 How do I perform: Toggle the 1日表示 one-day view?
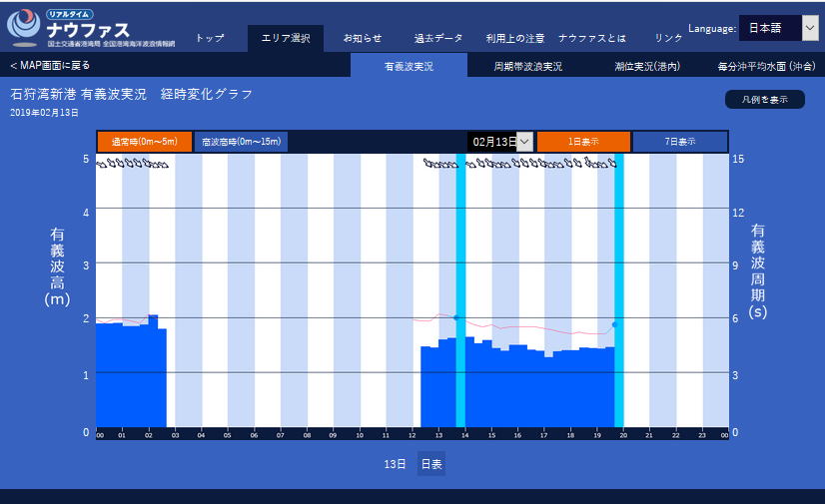(x=583, y=142)
